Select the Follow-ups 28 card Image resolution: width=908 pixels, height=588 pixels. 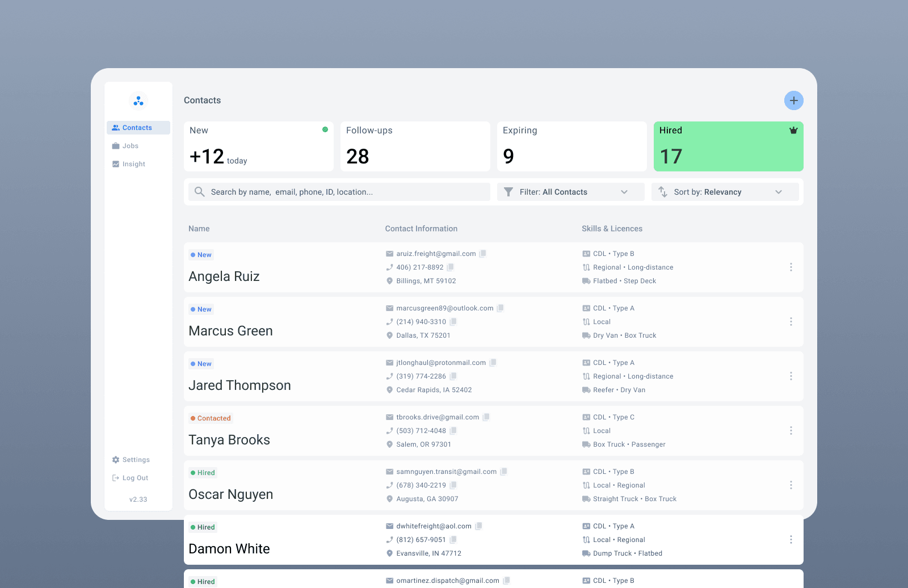pyautogui.click(x=415, y=146)
